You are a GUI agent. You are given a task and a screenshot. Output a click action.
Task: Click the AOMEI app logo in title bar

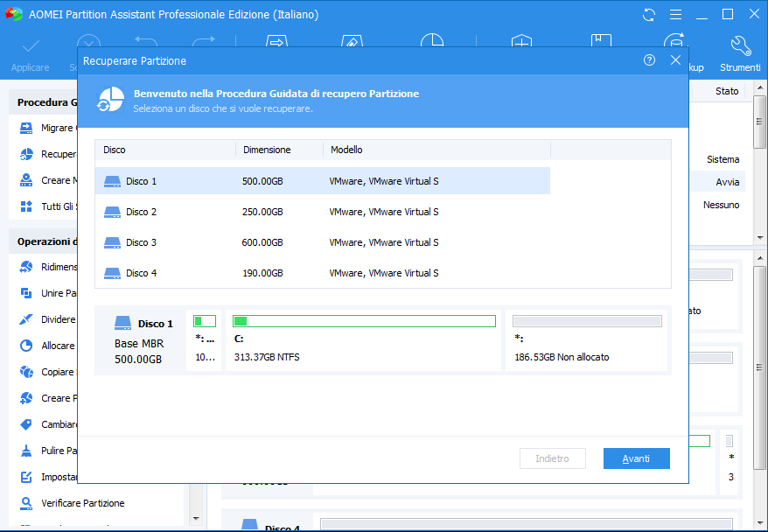pyautogui.click(x=14, y=14)
